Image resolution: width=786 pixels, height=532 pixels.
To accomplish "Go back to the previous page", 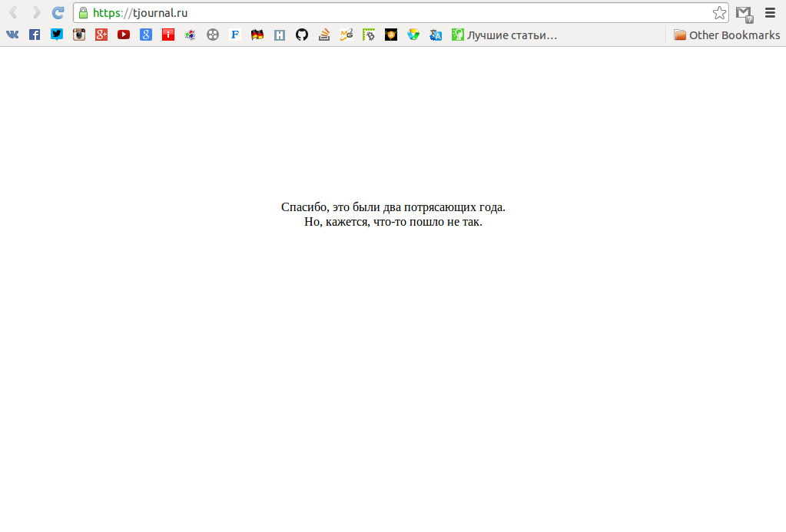I will click(x=14, y=12).
